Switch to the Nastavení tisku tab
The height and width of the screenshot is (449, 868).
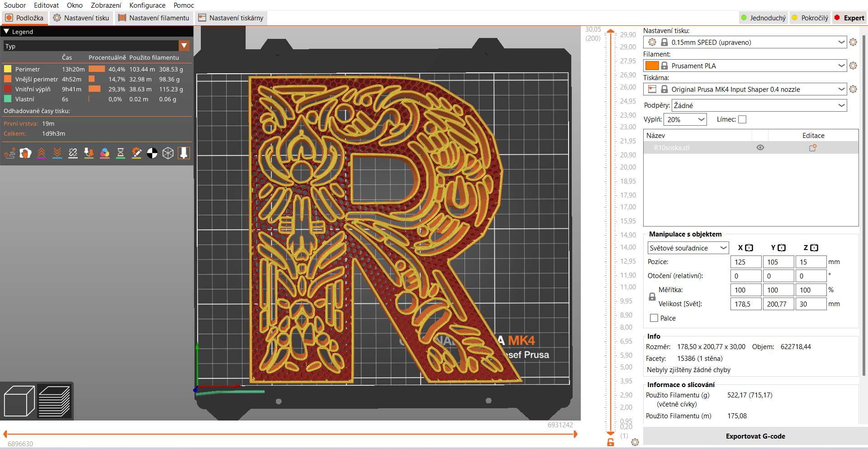[x=81, y=18]
